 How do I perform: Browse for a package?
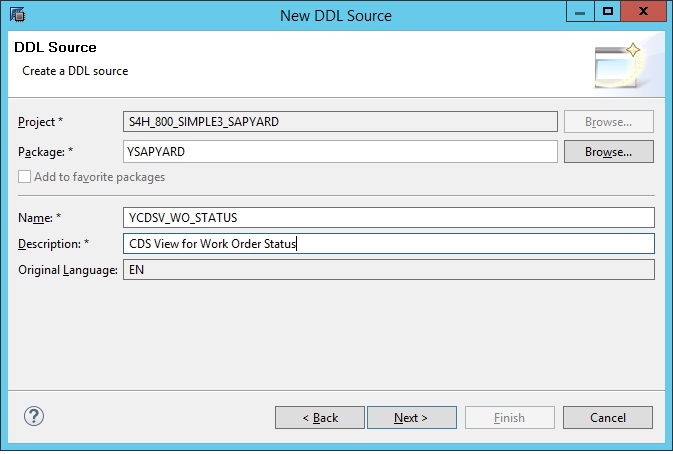pyautogui.click(x=609, y=151)
